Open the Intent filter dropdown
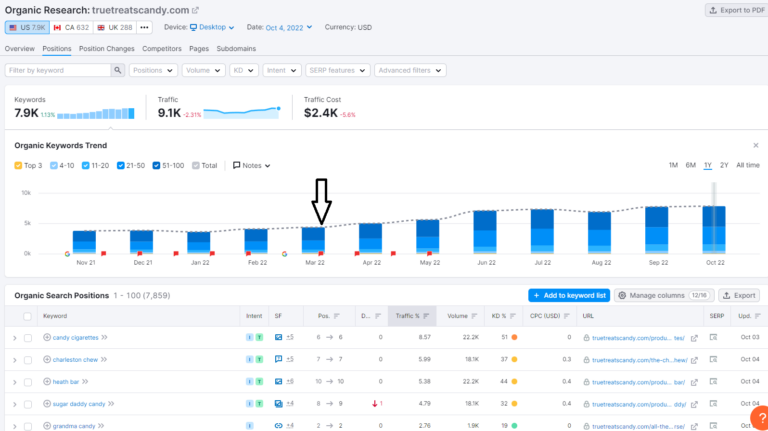 click(x=282, y=71)
